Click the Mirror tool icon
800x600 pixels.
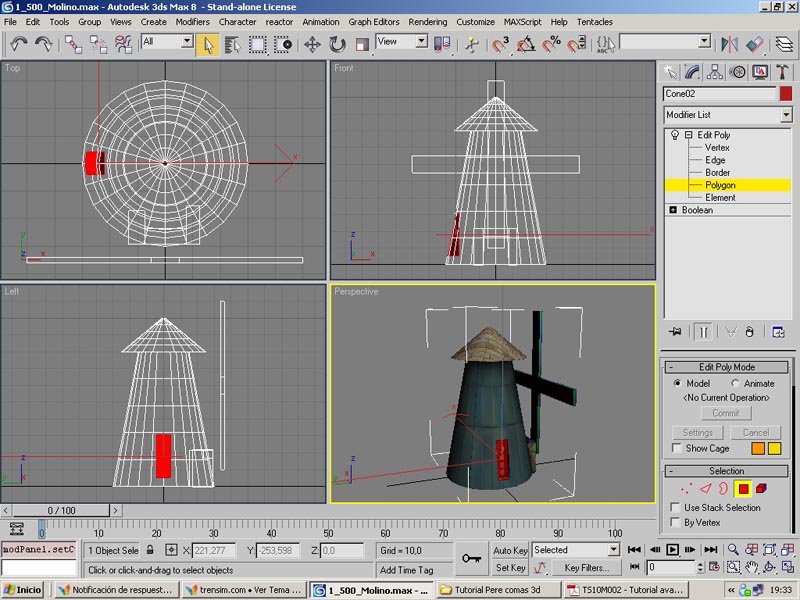point(730,44)
